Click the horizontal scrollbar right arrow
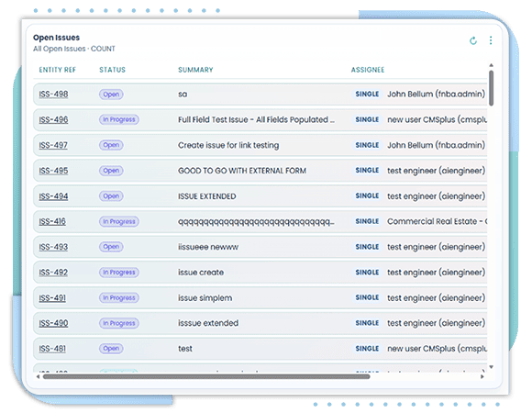The width and height of the screenshot is (532, 413). click(482, 376)
